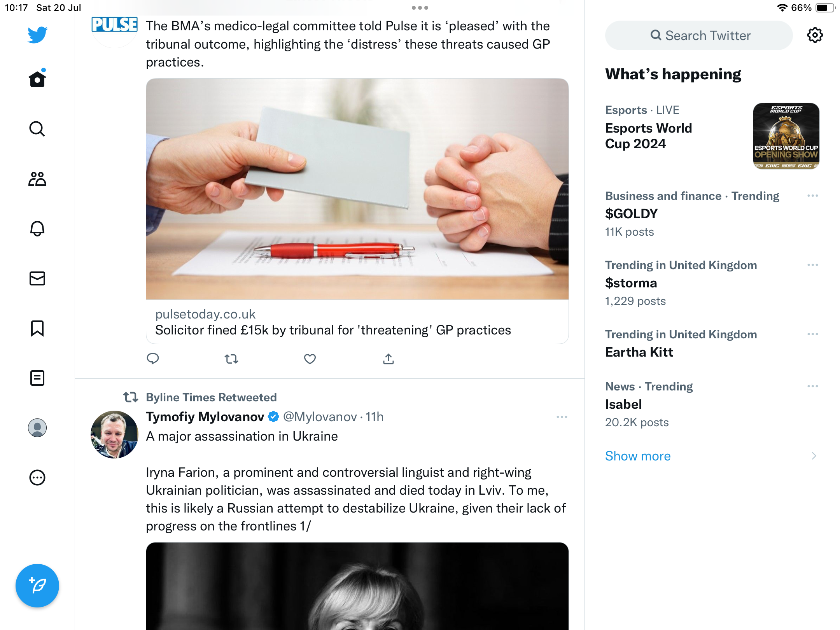Like the Pulse tweet with the heart
Viewport: 840px width, 630px height.
click(x=310, y=359)
